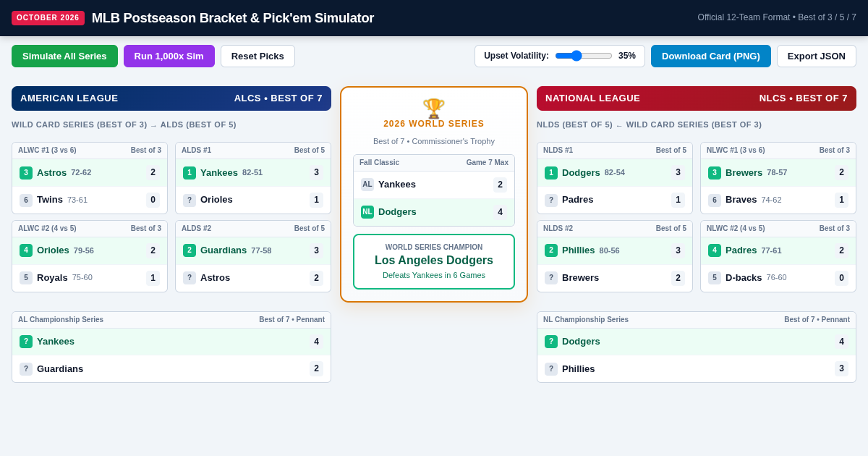Adjust the Upset Volatility slider

584,56
